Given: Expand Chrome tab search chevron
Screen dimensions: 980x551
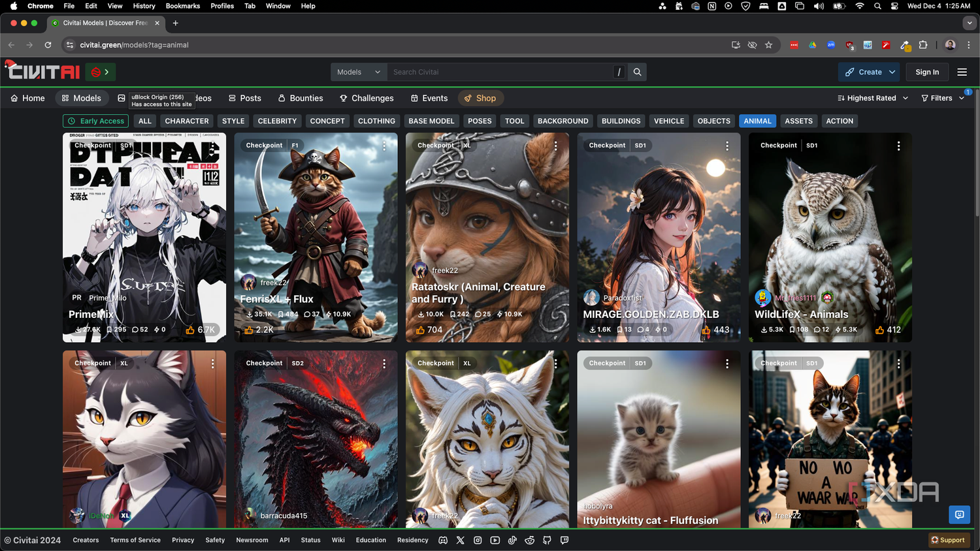Looking at the screenshot, I should [969, 23].
